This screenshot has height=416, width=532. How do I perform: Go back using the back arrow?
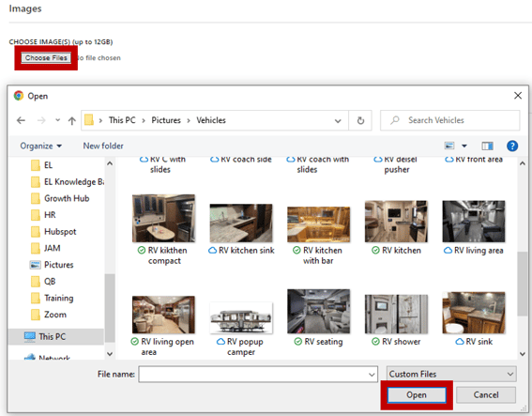(21, 120)
